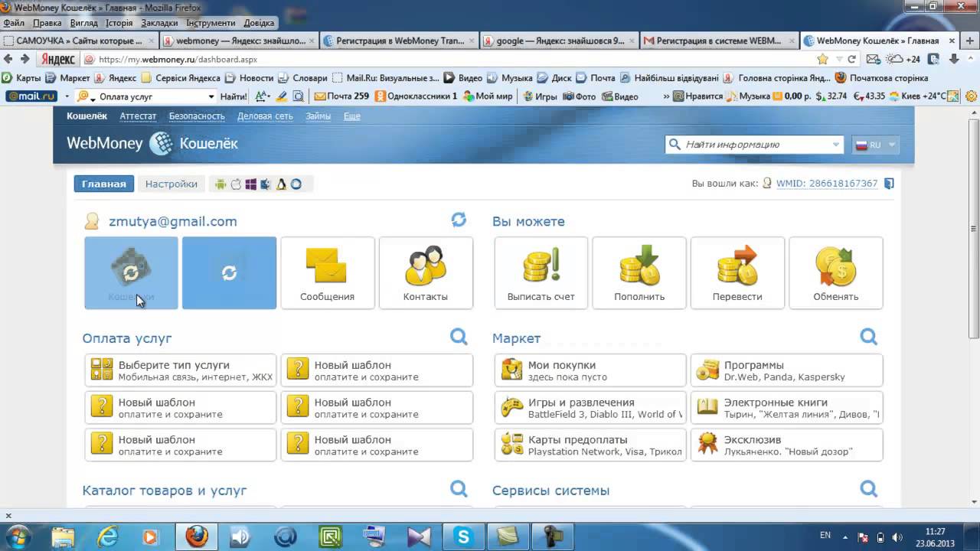Click the Перевести transfer tile
The width and height of the screenshot is (980, 551).
click(x=737, y=273)
